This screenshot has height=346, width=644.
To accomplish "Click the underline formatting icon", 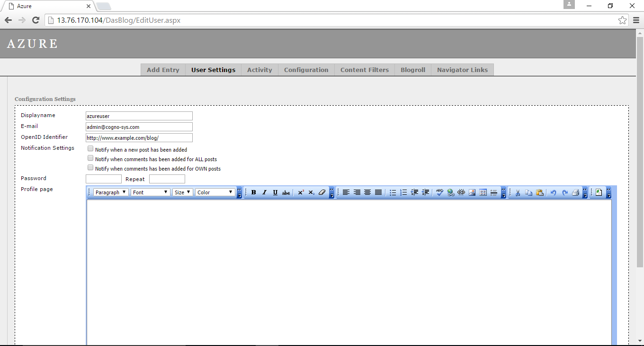I will click(275, 192).
